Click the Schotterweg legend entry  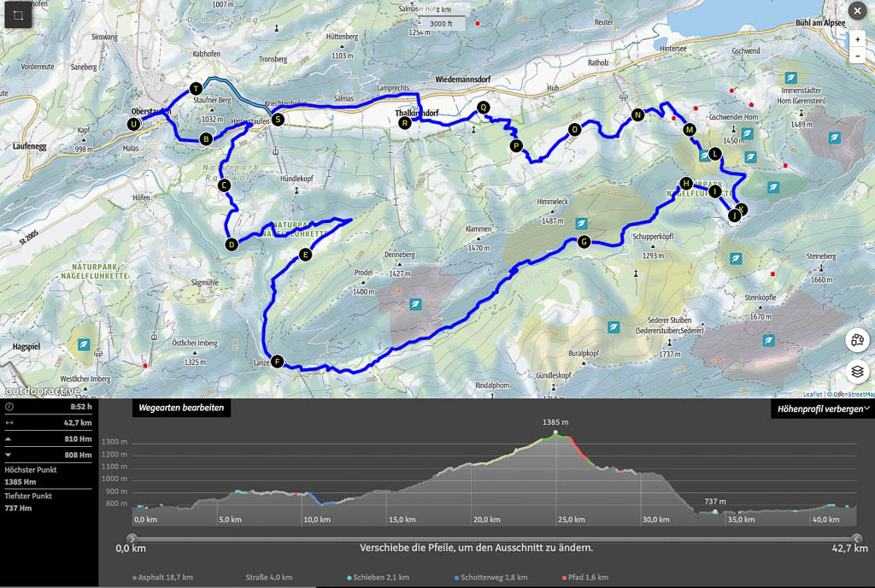[x=486, y=578]
